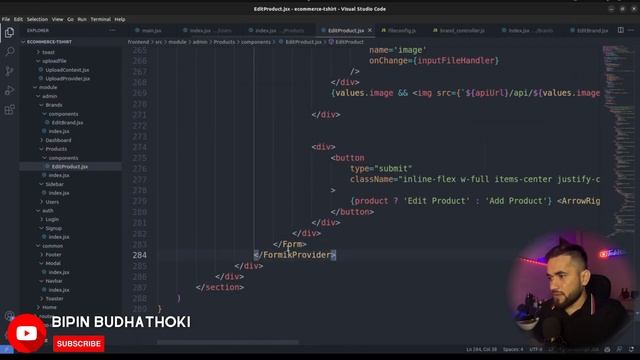
Task: Open the Selection menu
Action: pos(37,19)
